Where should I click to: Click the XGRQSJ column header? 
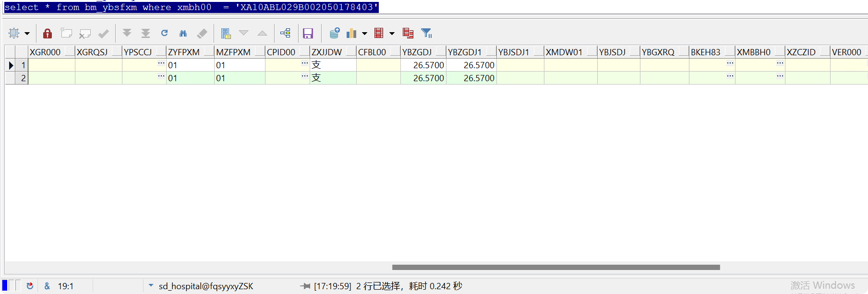pyautogui.click(x=98, y=52)
